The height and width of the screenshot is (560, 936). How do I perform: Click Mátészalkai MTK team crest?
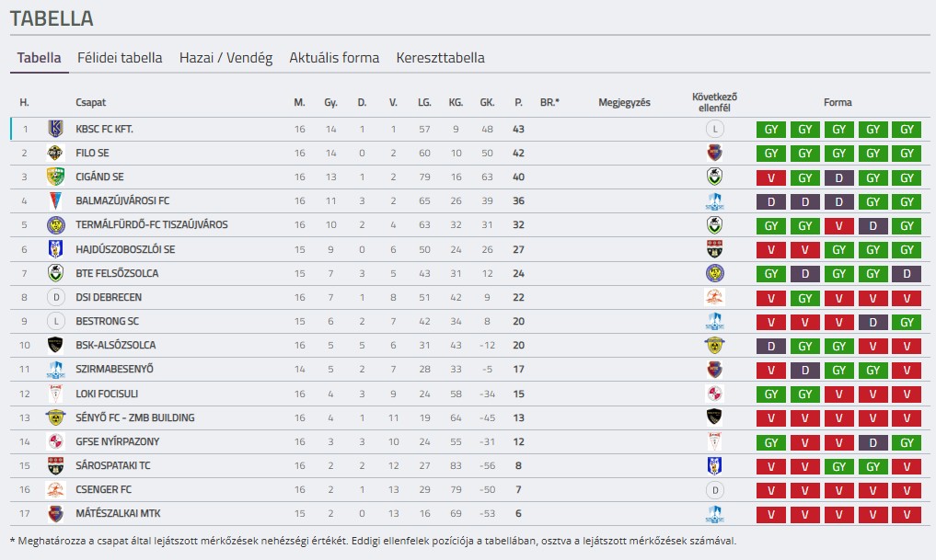pos(55,513)
